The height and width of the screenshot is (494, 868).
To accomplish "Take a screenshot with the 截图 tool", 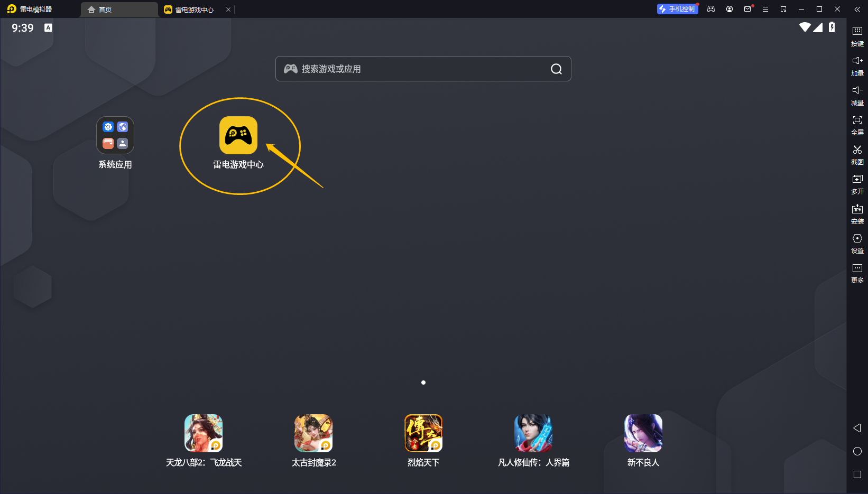I will pyautogui.click(x=857, y=154).
